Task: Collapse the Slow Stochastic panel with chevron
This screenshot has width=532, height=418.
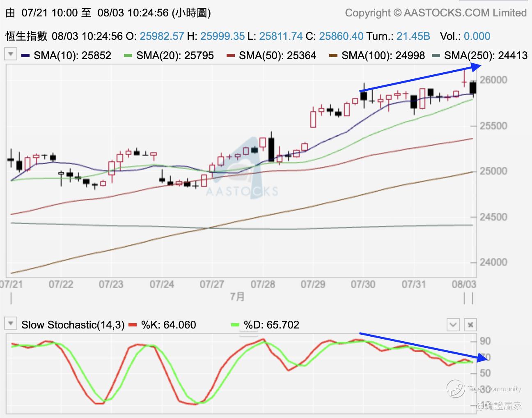Action: point(453,325)
